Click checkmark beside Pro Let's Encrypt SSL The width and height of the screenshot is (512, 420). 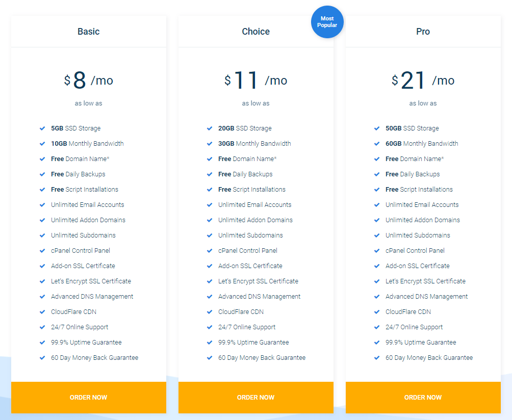pos(377,281)
